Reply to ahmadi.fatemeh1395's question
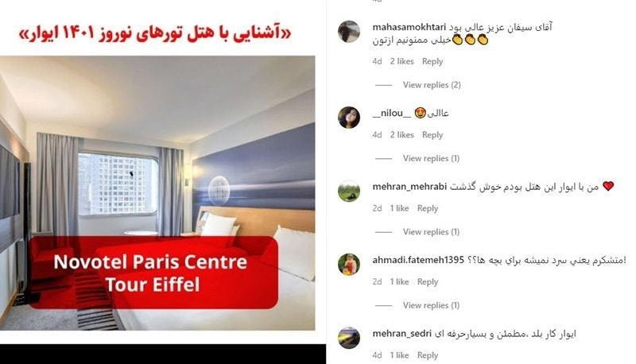 pyautogui.click(x=428, y=281)
